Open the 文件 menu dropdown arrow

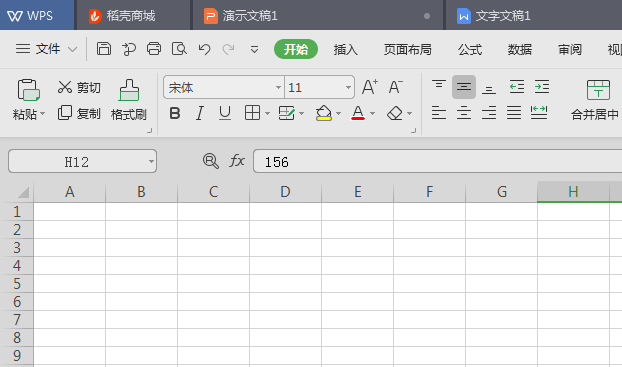pyautogui.click(x=72, y=50)
